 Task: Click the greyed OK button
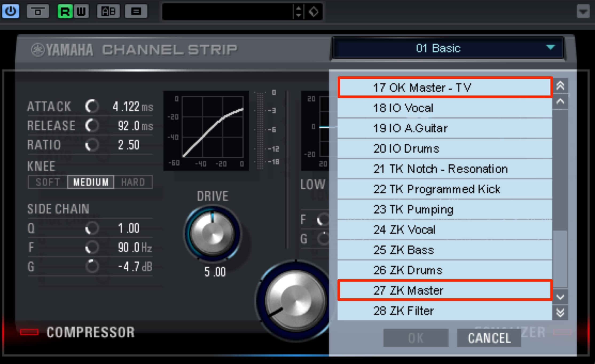(x=416, y=338)
